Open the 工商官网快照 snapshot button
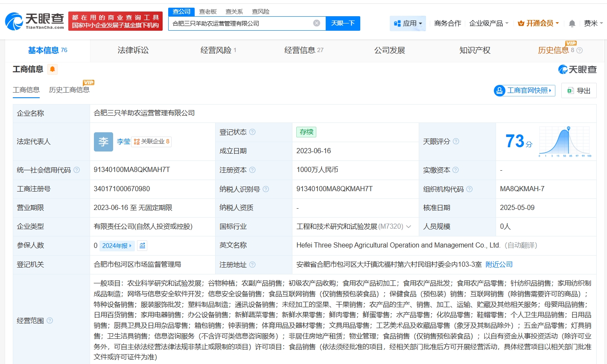The image size is (607, 364). (x=524, y=90)
